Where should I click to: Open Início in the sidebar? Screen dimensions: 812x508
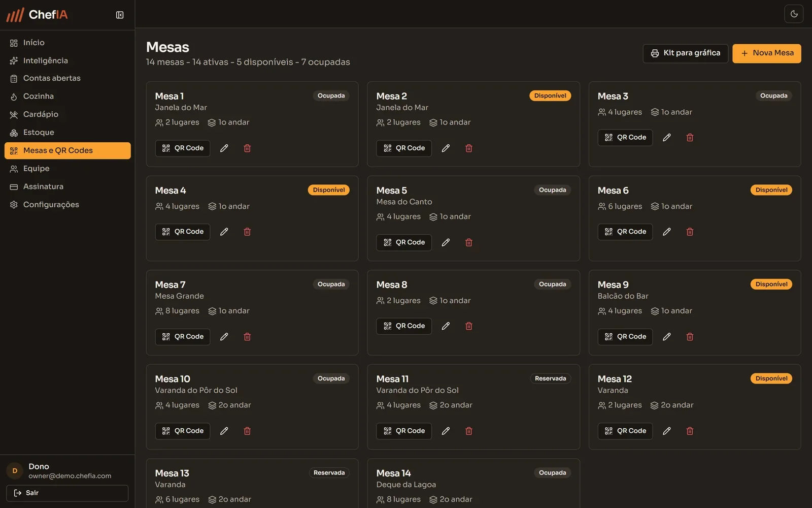pos(67,43)
